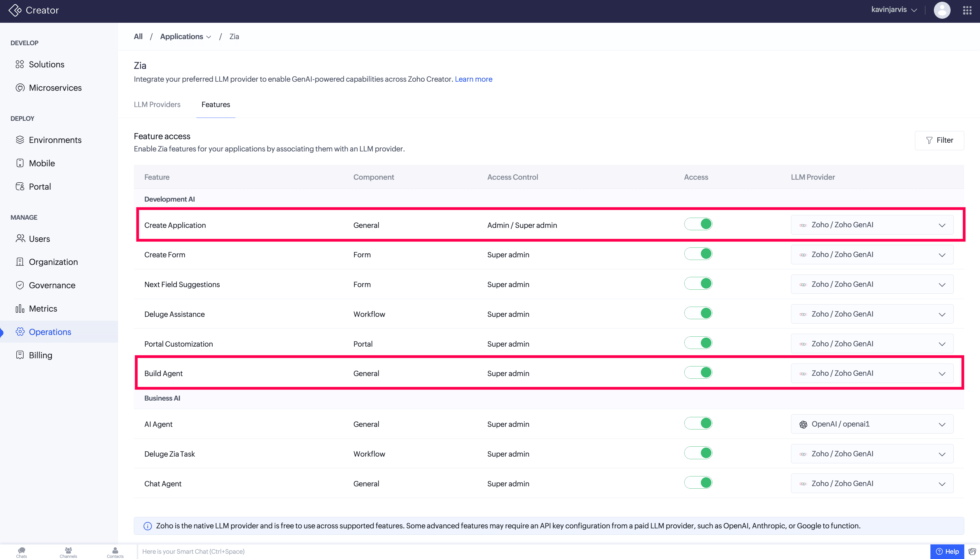Click the Mobile device icon
Viewport: 980px width, 559px height.
(20, 163)
